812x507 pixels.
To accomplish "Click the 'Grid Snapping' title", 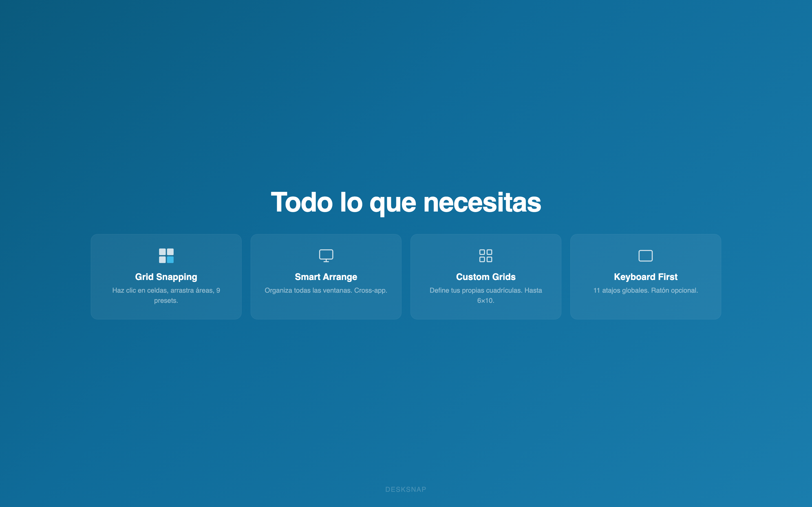I will click(166, 277).
